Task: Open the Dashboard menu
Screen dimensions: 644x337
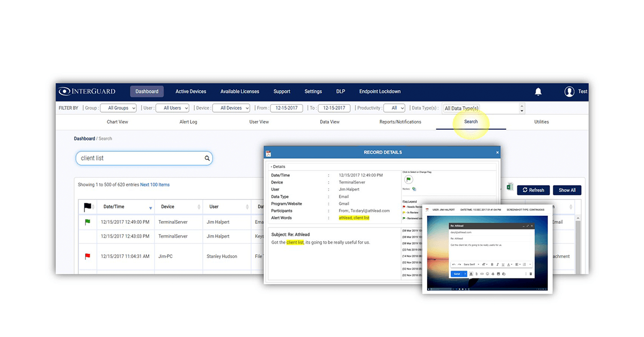Action: (x=147, y=91)
